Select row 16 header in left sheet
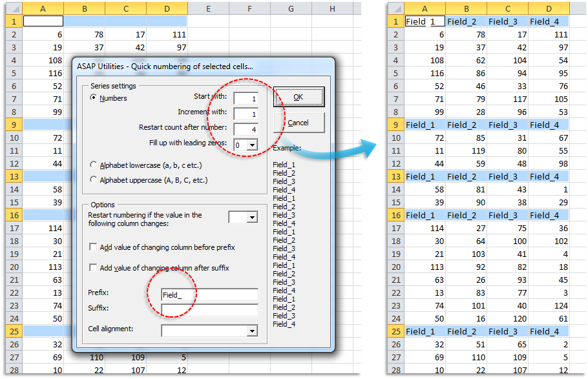 tap(14, 215)
